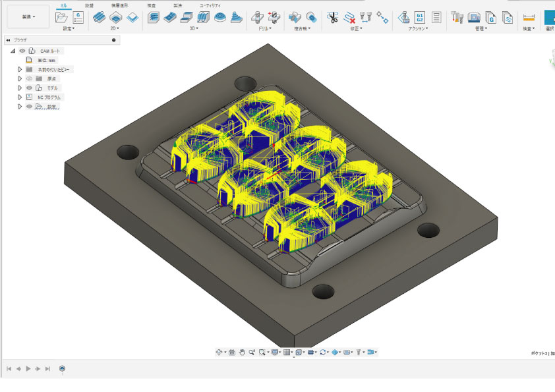Screen dimensions: 555x392
Task: Collapse the ブラウザ panel with double arrow
Action: [8, 40]
